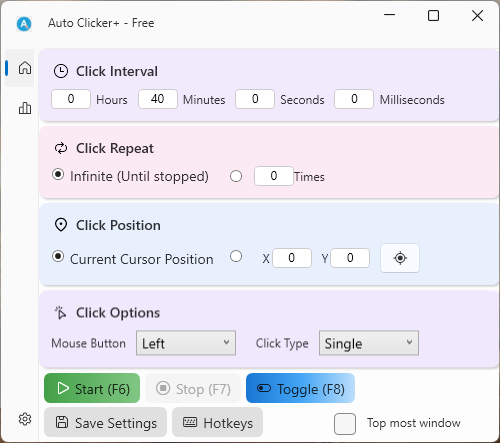Image resolution: width=500 pixels, height=443 pixels.
Task: Click the Auto Clicker+ app logo
Action: [x=24, y=24]
